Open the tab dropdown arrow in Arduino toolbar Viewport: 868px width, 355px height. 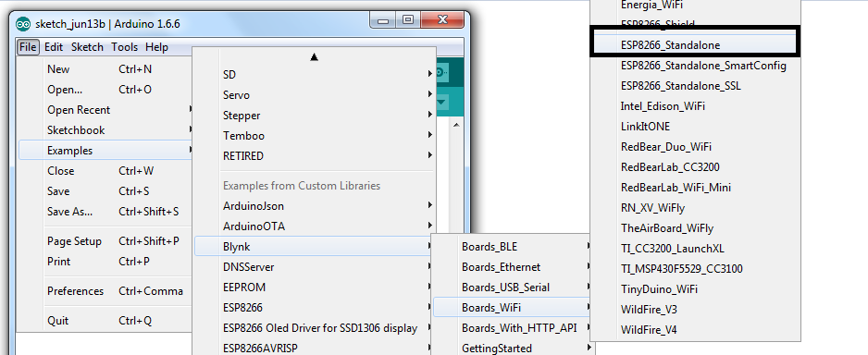point(441,103)
